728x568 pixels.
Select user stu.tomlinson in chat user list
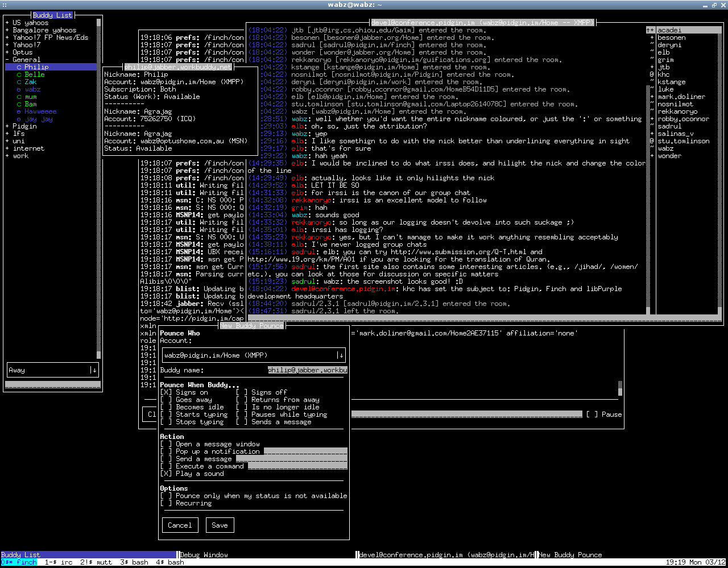[x=684, y=141]
